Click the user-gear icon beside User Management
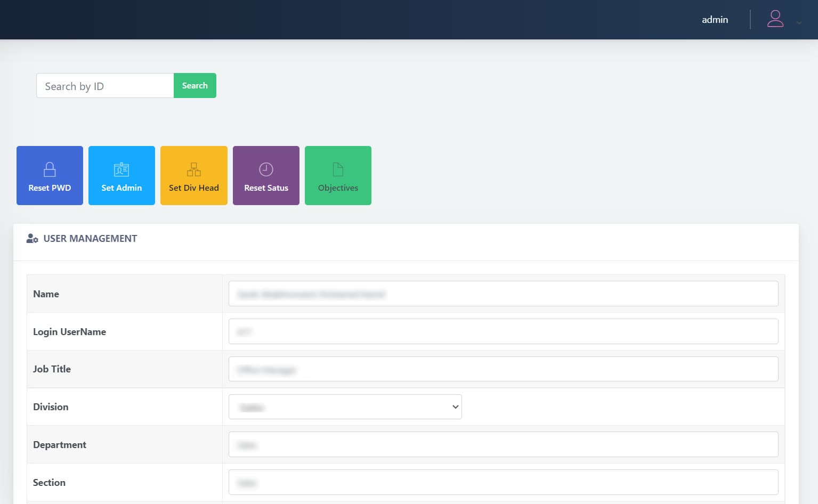818x504 pixels. [32, 239]
